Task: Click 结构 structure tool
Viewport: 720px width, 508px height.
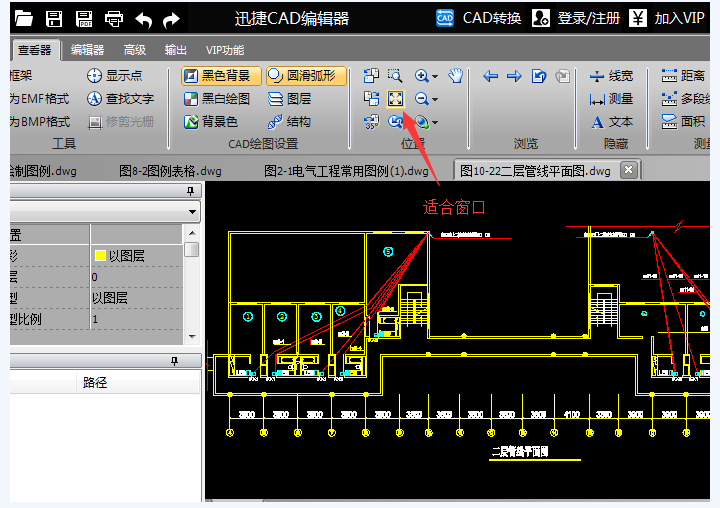Action: (x=289, y=122)
